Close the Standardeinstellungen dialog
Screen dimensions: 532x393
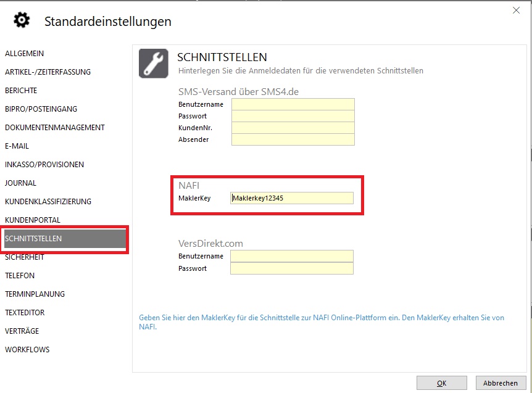pos(516,10)
